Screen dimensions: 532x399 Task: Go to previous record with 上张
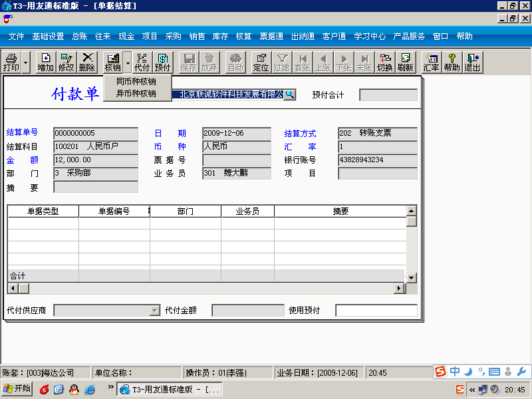[x=323, y=63]
